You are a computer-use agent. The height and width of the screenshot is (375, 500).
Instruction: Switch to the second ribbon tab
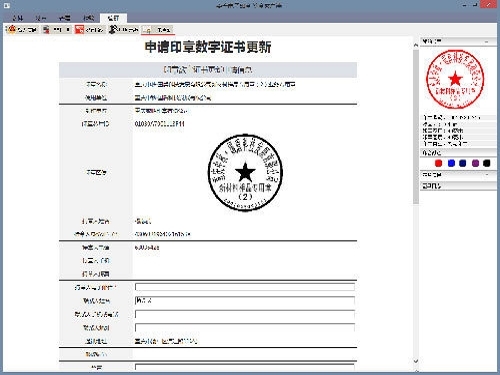point(41,18)
